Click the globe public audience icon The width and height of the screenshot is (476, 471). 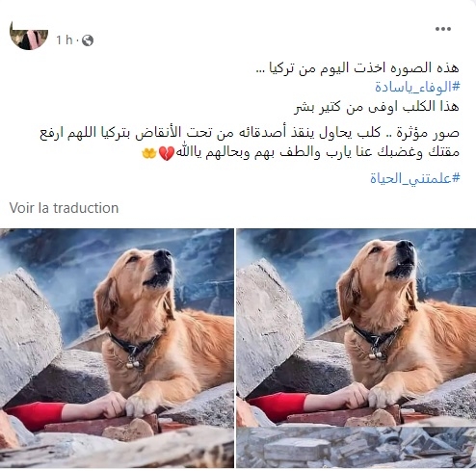click(x=88, y=40)
